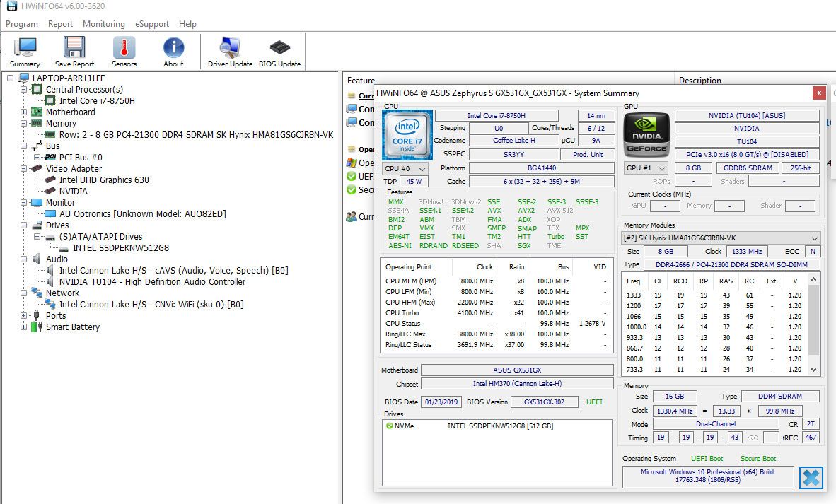Viewport: 836px width, 504px height.
Task: Select NVIDIA TU104 High Definition Audio item
Action: pyautogui.click(x=152, y=281)
